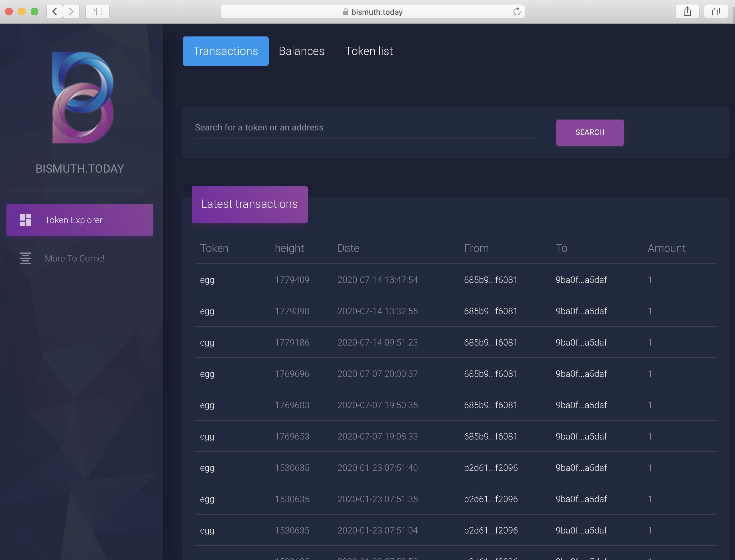Go forward with Safari forward arrow
Viewport: 735px width, 560px height.
pyautogui.click(x=71, y=12)
